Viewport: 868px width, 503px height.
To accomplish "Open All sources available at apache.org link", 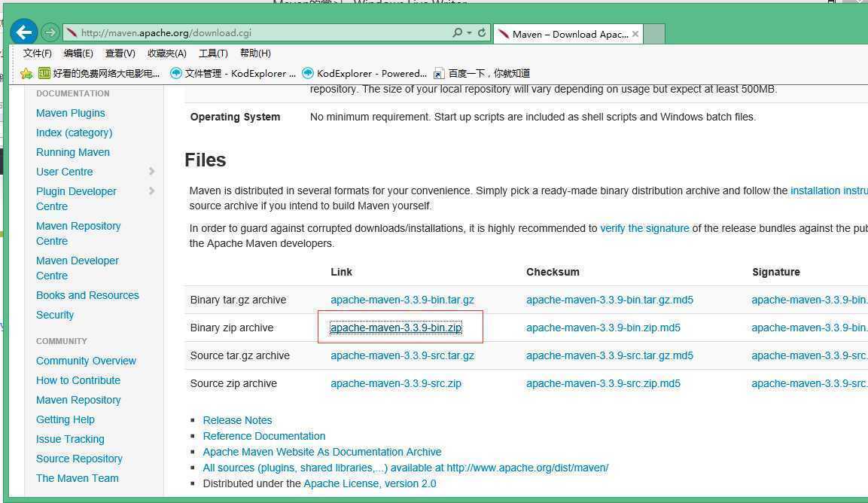I will 406,468.
